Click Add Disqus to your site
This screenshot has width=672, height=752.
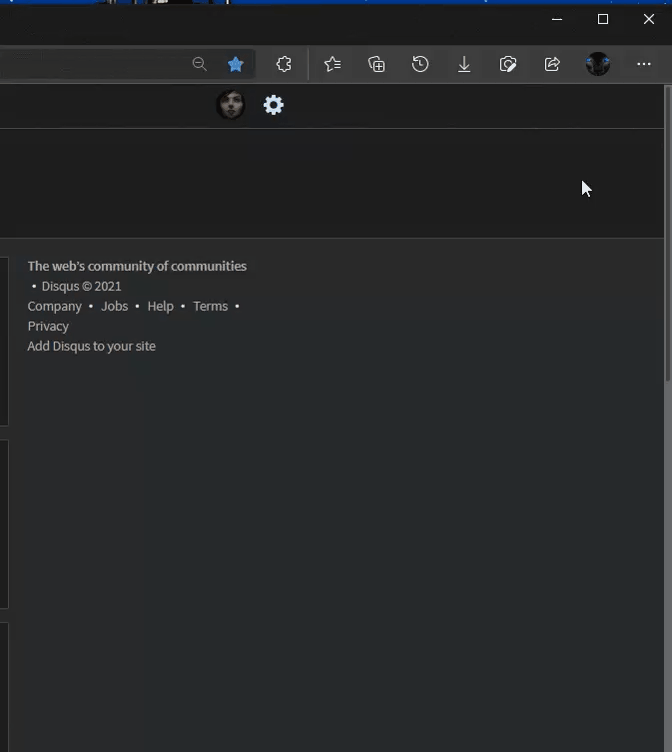91,346
